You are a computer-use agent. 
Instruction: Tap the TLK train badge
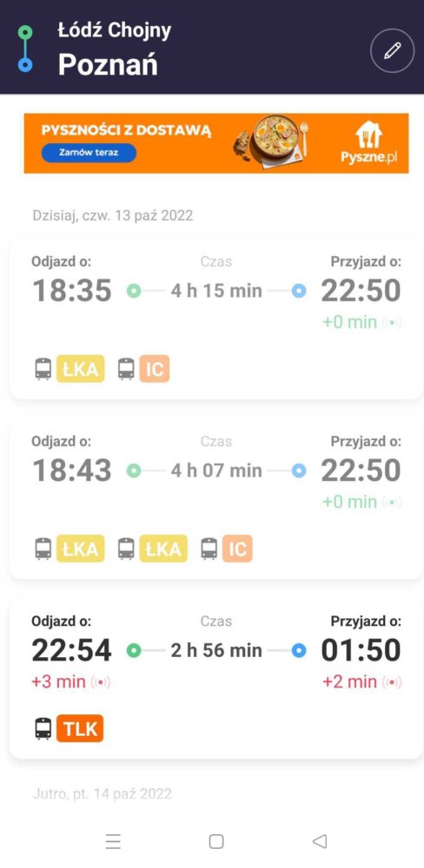[x=80, y=728]
